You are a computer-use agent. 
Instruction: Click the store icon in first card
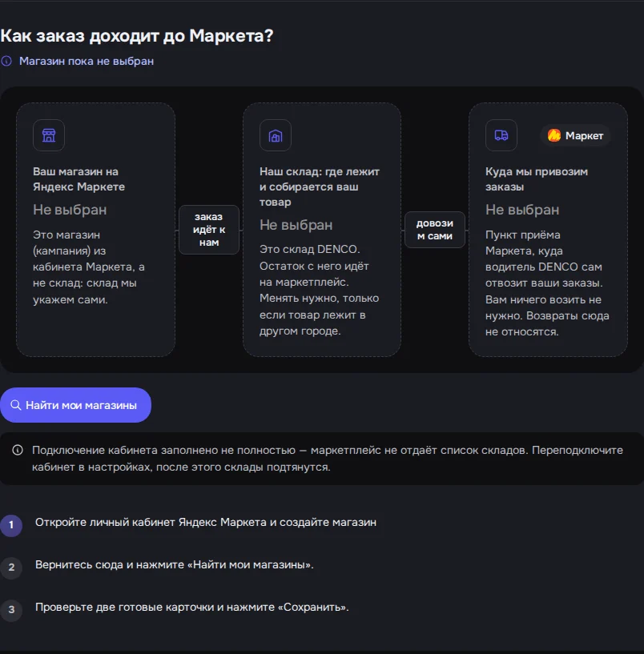(x=49, y=135)
